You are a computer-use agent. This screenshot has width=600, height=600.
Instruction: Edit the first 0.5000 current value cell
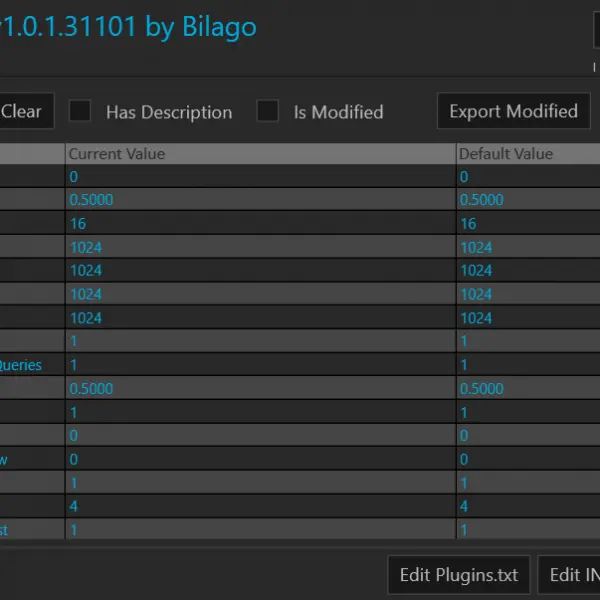click(x=261, y=199)
